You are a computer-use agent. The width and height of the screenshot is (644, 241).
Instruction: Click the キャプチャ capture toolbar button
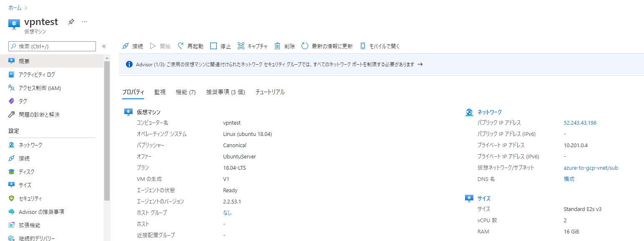pos(252,46)
